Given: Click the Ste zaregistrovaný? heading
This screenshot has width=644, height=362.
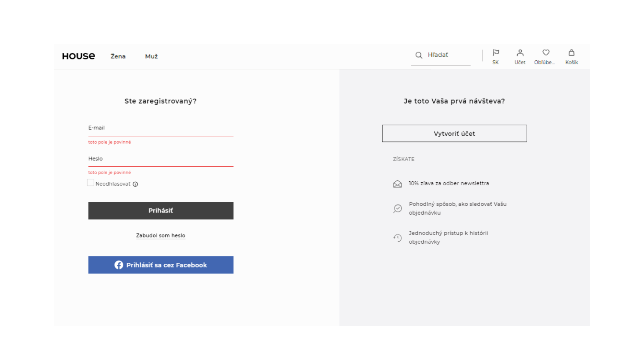Looking at the screenshot, I should [x=161, y=101].
